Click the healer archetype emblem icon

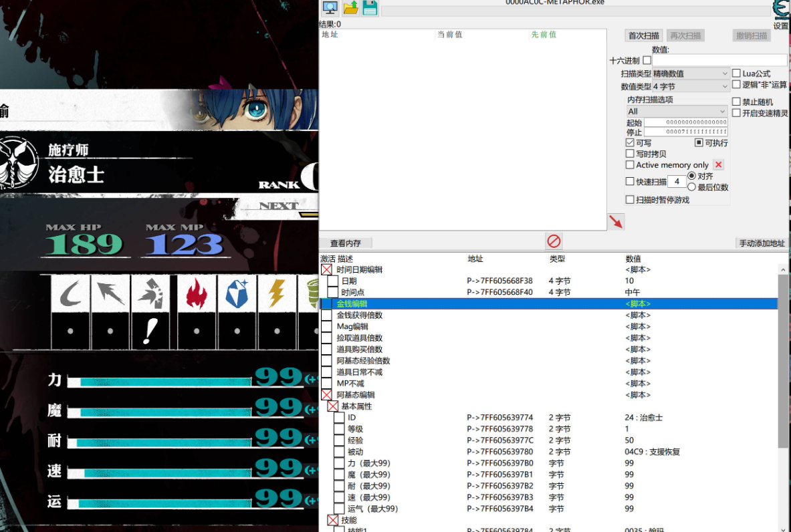tap(18, 163)
